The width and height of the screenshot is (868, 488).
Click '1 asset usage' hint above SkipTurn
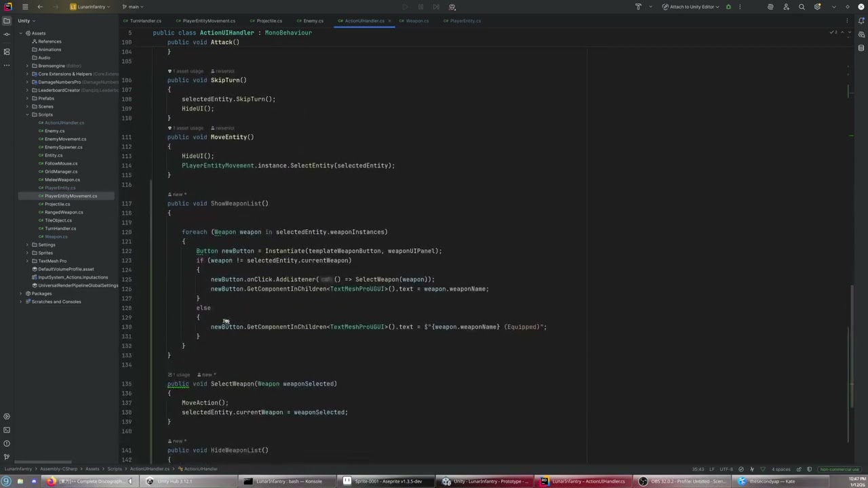pyautogui.click(x=187, y=70)
